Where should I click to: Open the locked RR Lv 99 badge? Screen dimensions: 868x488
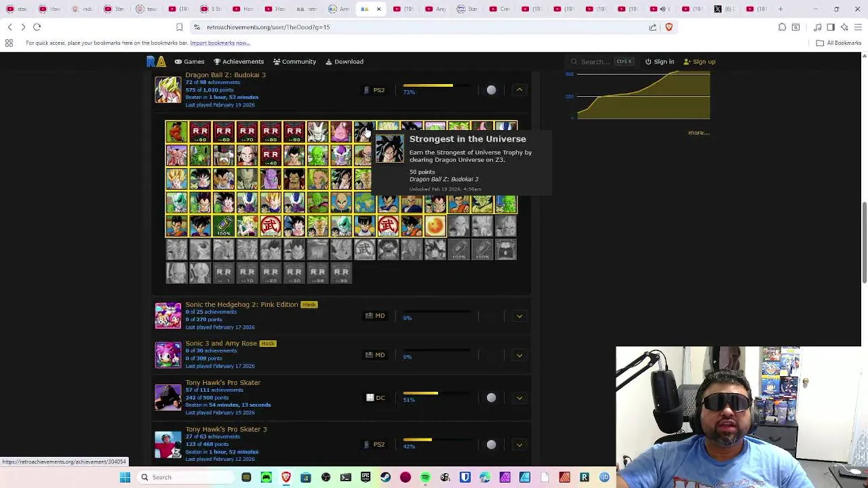[341, 272]
